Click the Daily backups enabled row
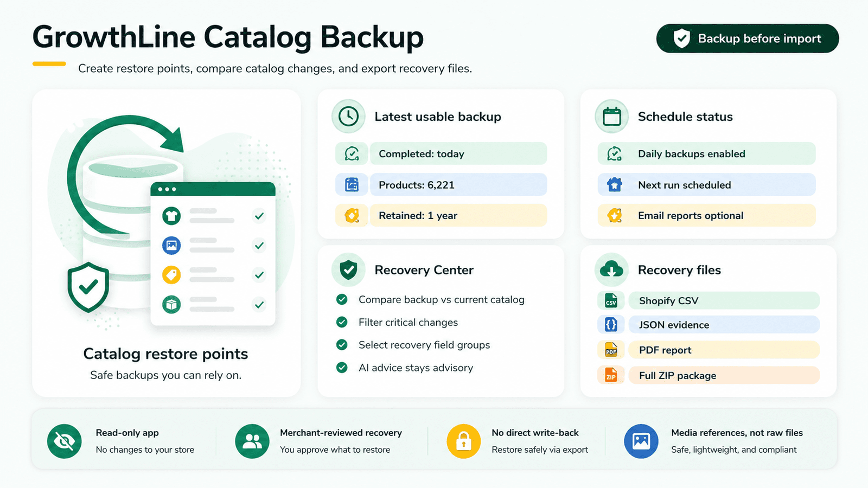 706,154
